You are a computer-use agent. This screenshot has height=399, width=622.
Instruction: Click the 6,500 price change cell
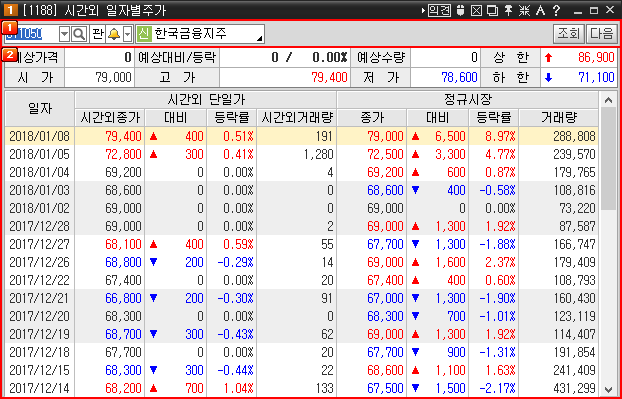pyautogui.click(x=438, y=136)
